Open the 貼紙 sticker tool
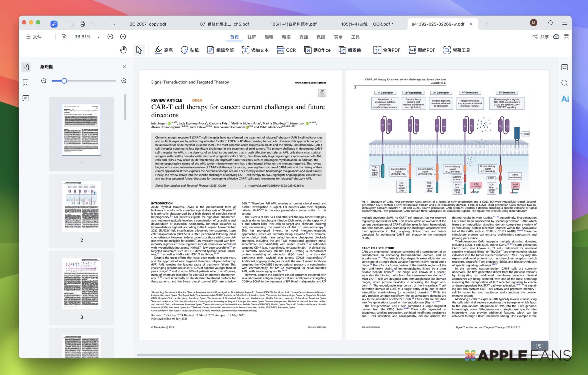This screenshot has width=588, height=375. pyautogui.click(x=190, y=50)
